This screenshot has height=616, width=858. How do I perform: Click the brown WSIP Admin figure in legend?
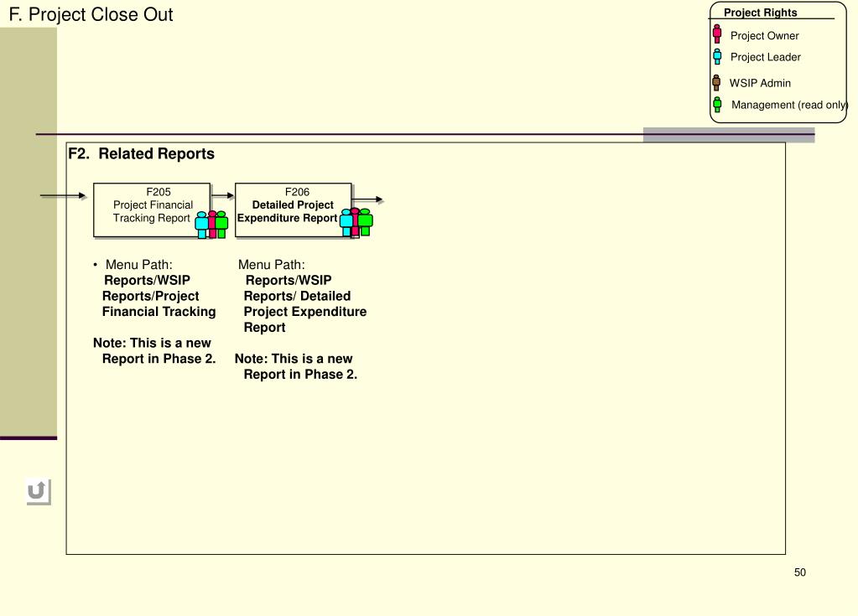[x=716, y=82]
